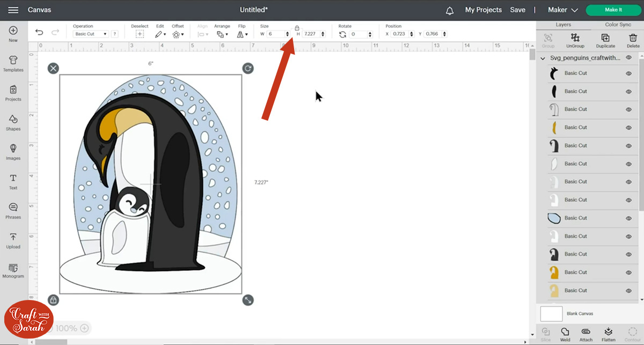644x345 pixels.
Task: Open the Edit dropdown
Action: point(160,34)
